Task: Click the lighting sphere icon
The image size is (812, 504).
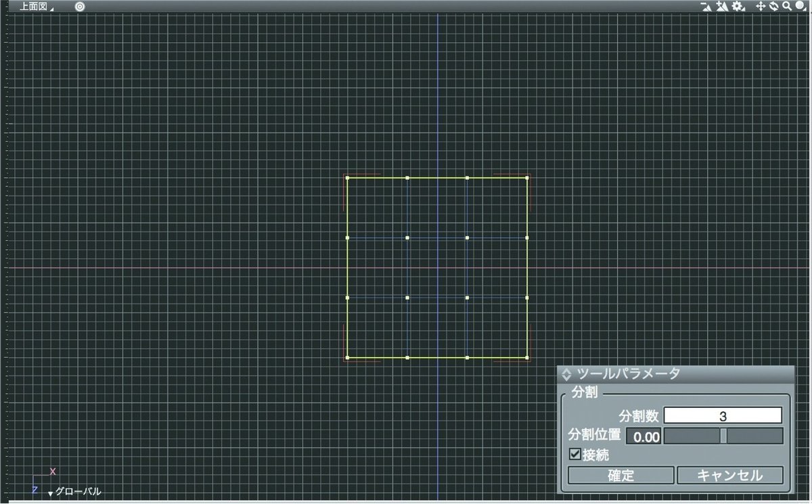Action: tap(800, 5)
